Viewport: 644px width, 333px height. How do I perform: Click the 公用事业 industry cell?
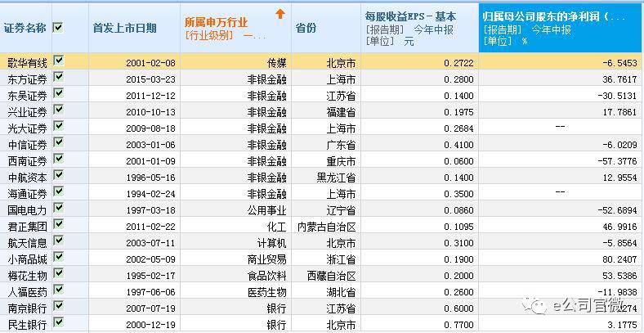click(x=266, y=210)
